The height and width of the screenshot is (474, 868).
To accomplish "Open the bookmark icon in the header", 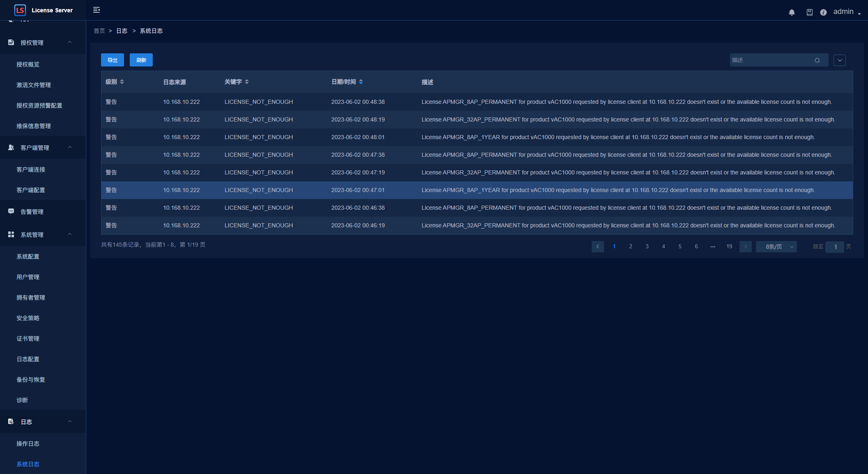I will [x=809, y=12].
